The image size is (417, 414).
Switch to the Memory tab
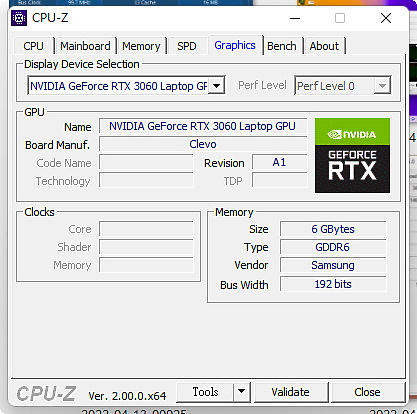tap(141, 46)
